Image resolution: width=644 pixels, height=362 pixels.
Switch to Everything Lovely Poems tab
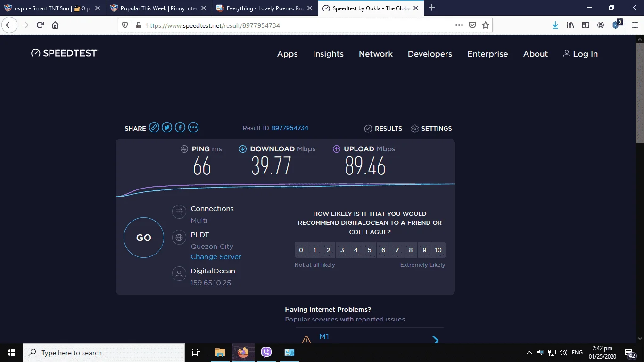pos(265,8)
